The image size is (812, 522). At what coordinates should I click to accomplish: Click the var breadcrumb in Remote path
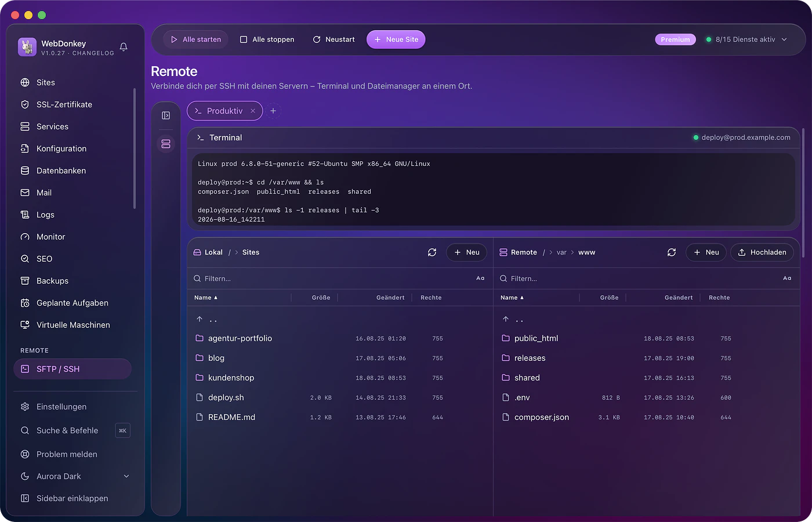(x=561, y=252)
